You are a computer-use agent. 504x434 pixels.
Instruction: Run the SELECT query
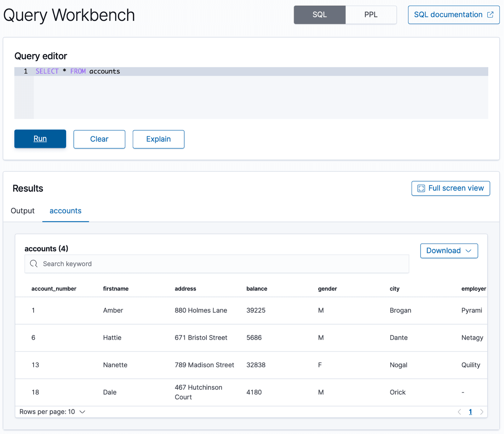point(40,139)
